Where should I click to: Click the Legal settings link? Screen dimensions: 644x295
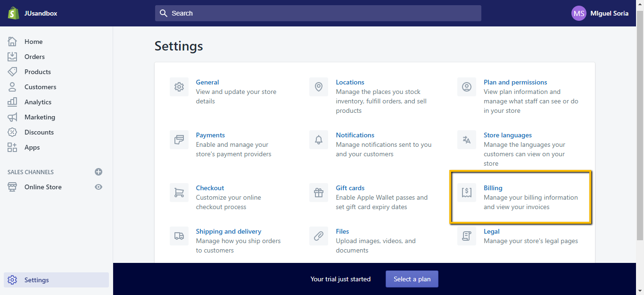click(491, 231)
